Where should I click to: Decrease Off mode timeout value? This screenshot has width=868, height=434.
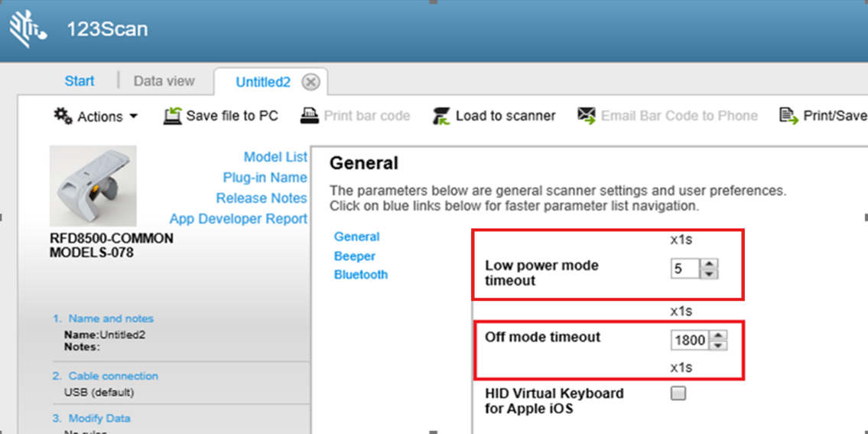pos(717,345)
